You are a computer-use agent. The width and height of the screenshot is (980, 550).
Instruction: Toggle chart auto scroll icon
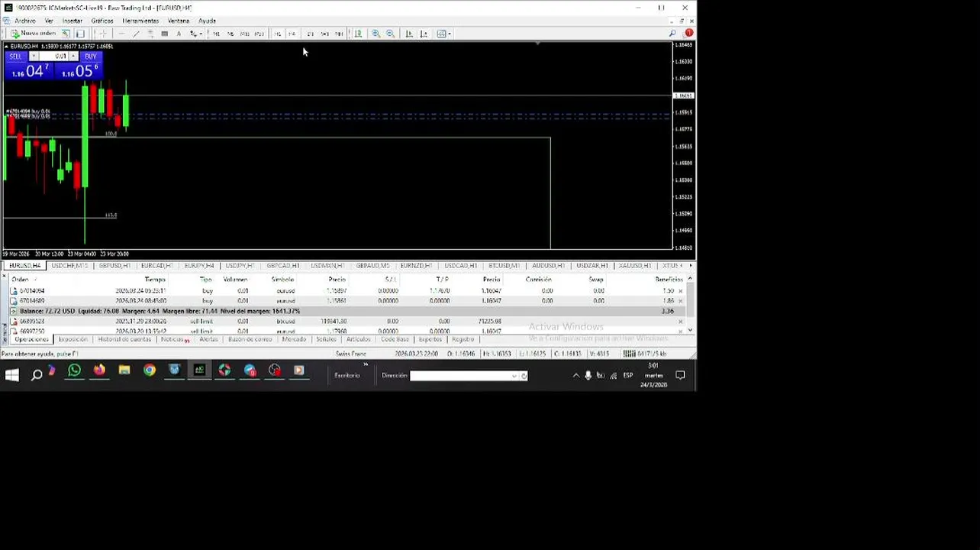click(409, 34)
